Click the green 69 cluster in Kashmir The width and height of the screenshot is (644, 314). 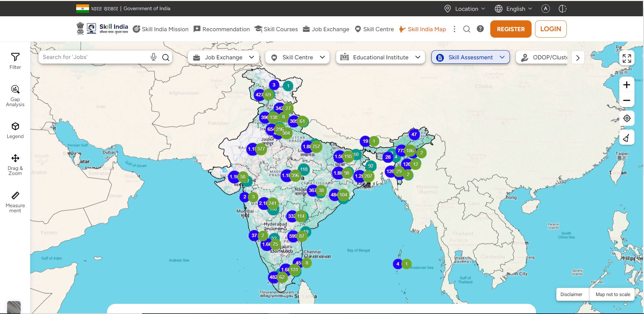point(268,95)
